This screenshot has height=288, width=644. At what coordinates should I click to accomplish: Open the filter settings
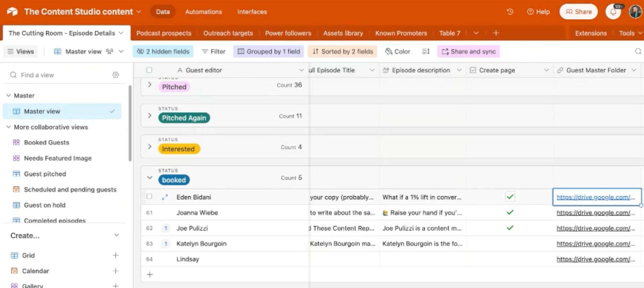coord(214,51)
